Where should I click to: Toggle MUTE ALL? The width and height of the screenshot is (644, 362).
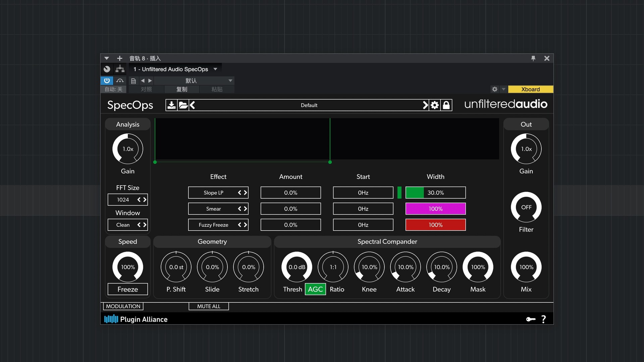click(x=209, y=306)
